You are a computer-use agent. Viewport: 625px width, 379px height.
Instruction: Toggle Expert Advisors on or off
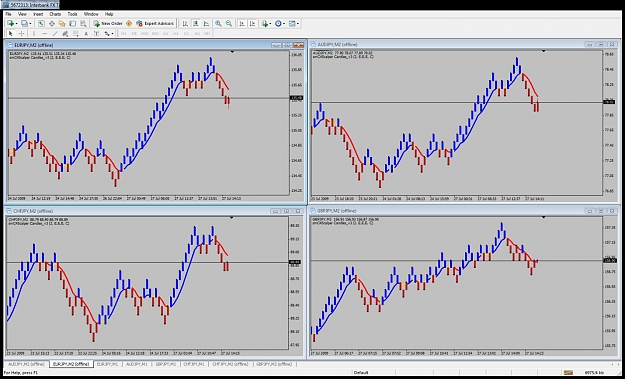[x=155, y=24]
